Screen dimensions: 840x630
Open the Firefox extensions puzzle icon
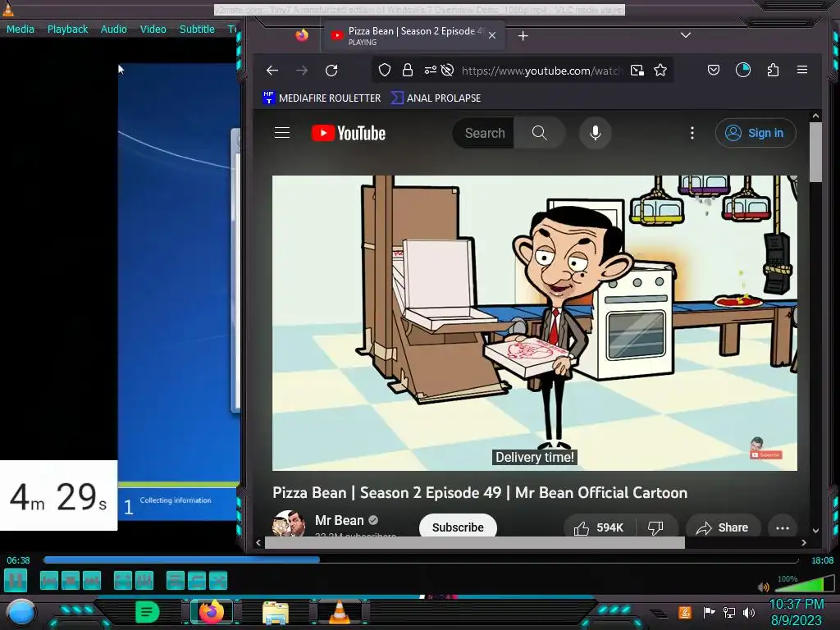point(773,70)
